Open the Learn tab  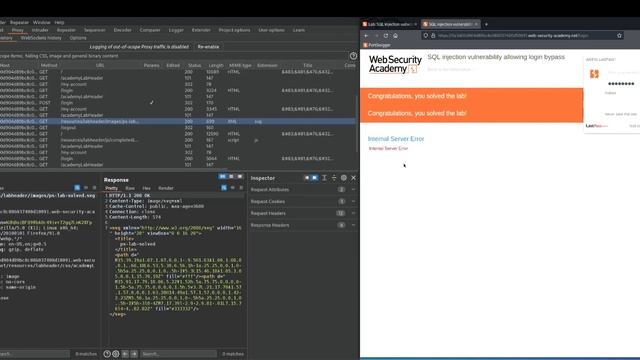[299, 30]
